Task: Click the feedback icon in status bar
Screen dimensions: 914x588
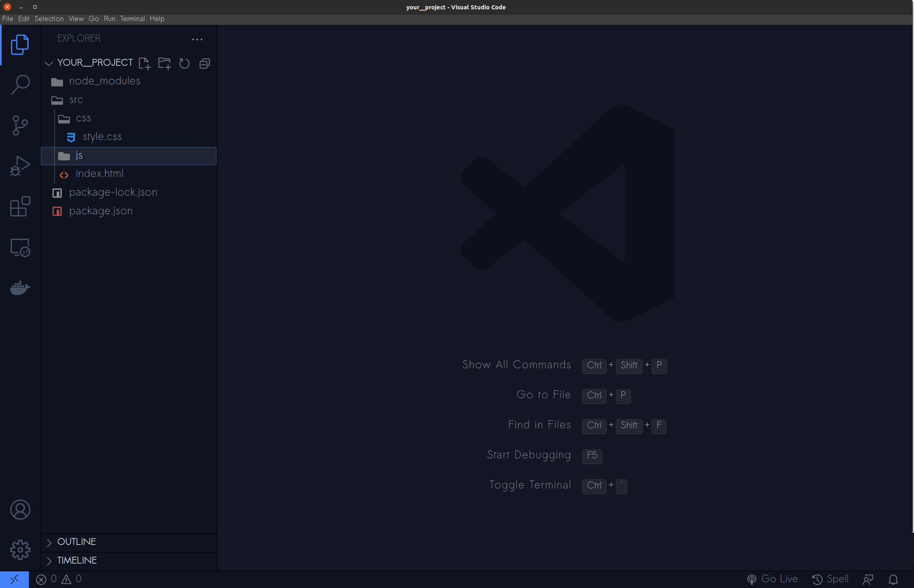Action: (868, 579)
